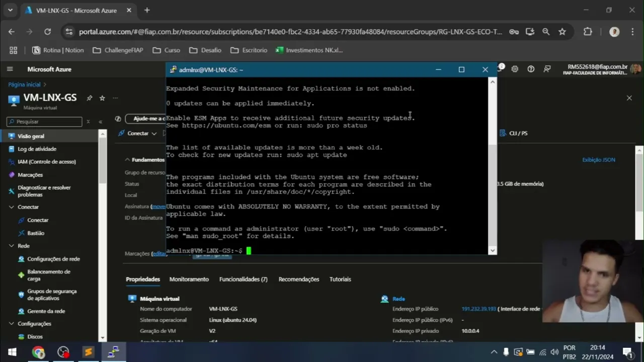The height and width of the screenshot is (362, 644).
Task: Open Azure notifications bell with badge
Action: point(501,68)
